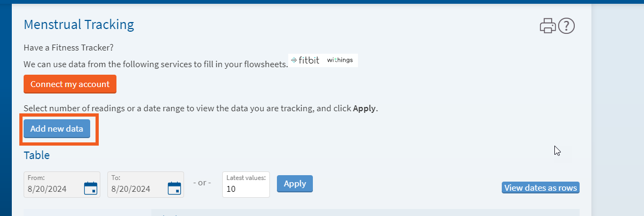The width and height of the screenshot is (644, 216).
Task: Click the Add new data button
Action: [57, 129]
